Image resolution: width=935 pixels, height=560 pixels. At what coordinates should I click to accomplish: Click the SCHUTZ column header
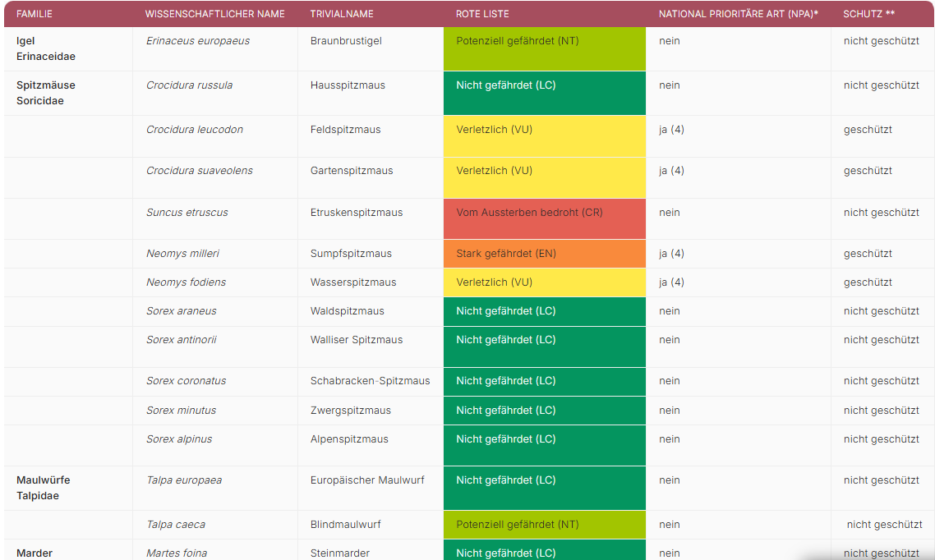(868, 14)
